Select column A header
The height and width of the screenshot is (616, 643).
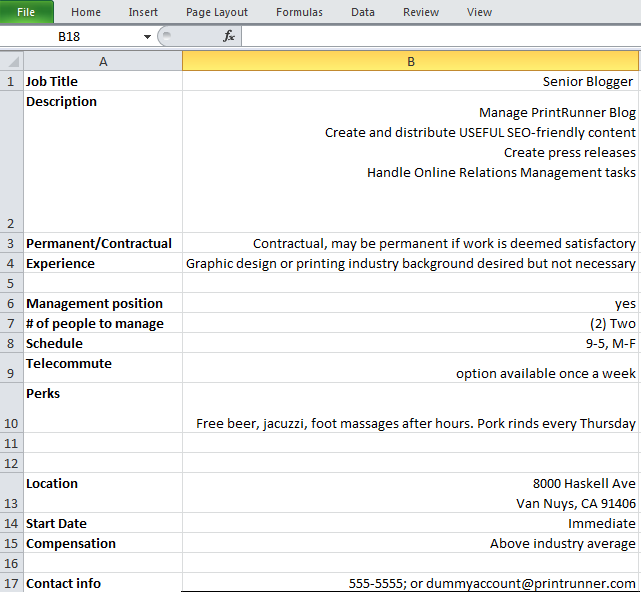(x=103, y=62)
